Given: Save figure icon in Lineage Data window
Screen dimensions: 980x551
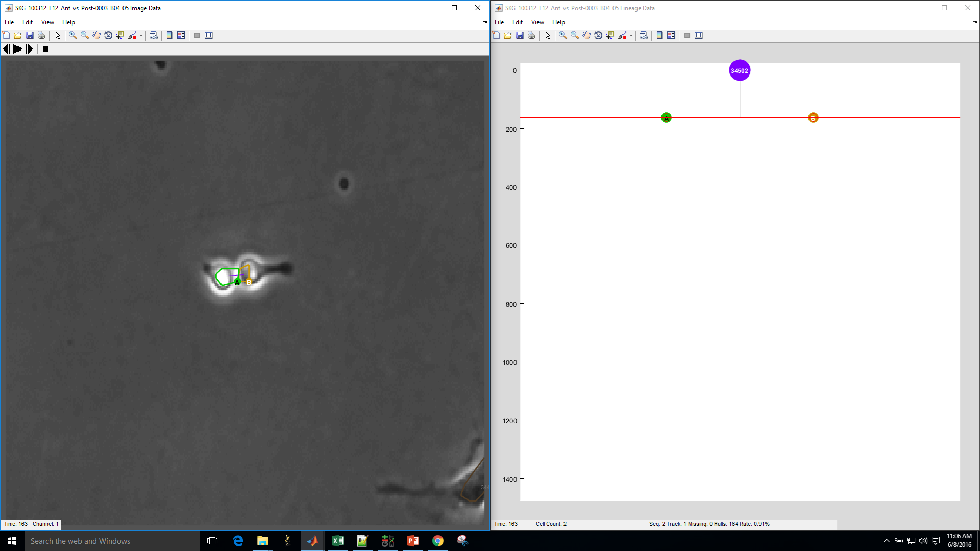Looking at the screenshot, I should (x=520, y=35).
